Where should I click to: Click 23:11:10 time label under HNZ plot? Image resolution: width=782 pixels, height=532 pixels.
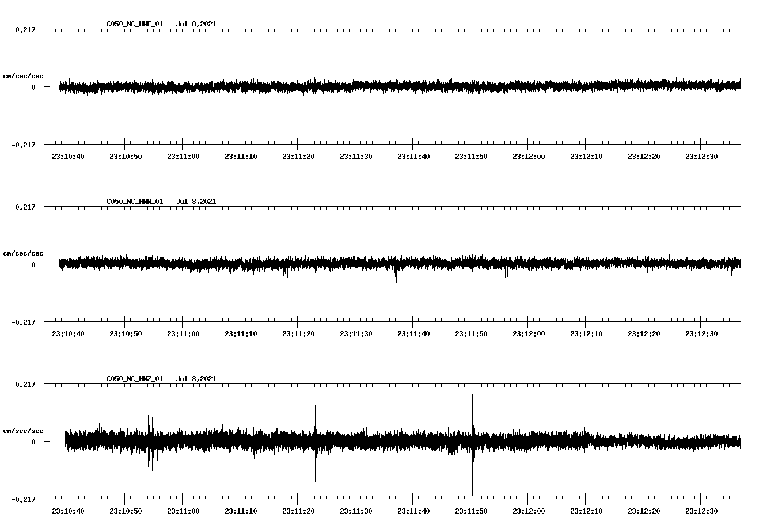[241, 511]
